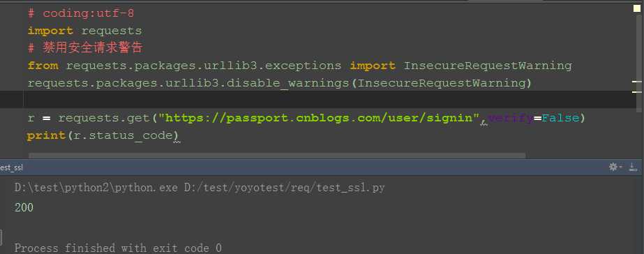644x254 pixels.
Task: Click the editor horizontal scrollbar
Action: pyautogui.click(x=277, y=156)
